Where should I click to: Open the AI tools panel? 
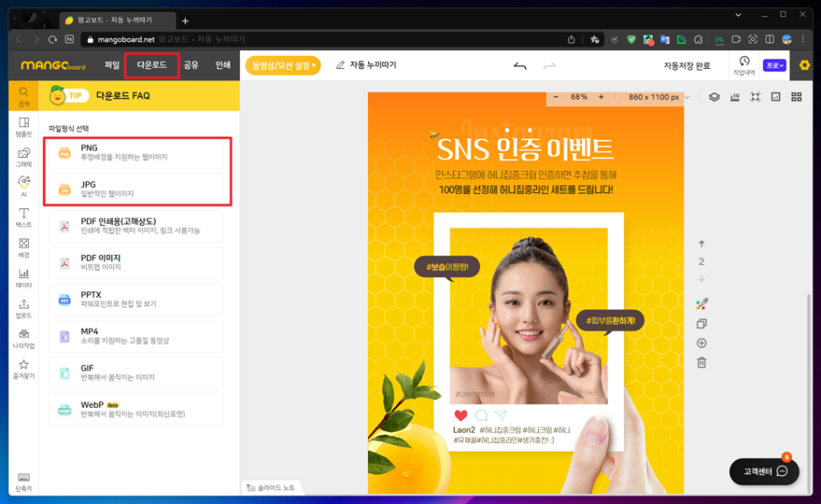24,186
